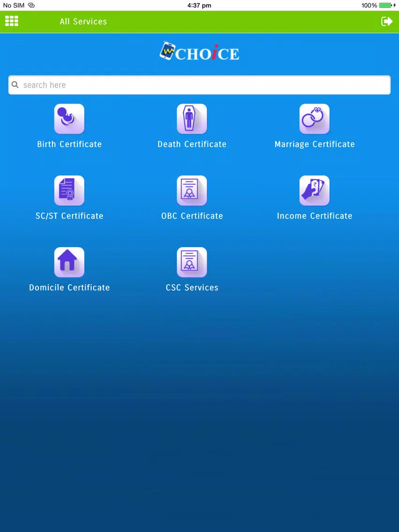Viewport: 399px width, 532px height.
Task: Click the 'Birth Certificate' label
Action: (69, 144)
